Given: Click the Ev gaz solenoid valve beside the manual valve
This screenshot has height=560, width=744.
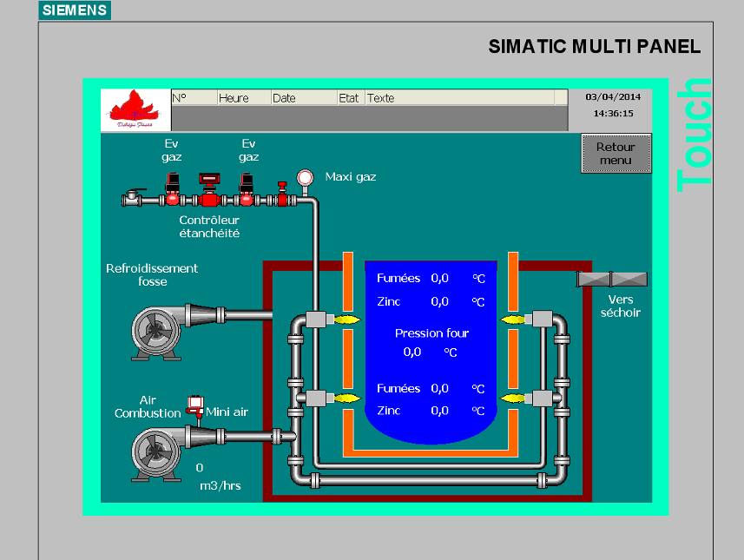Looking at the screenshot, I should (172, 189).
